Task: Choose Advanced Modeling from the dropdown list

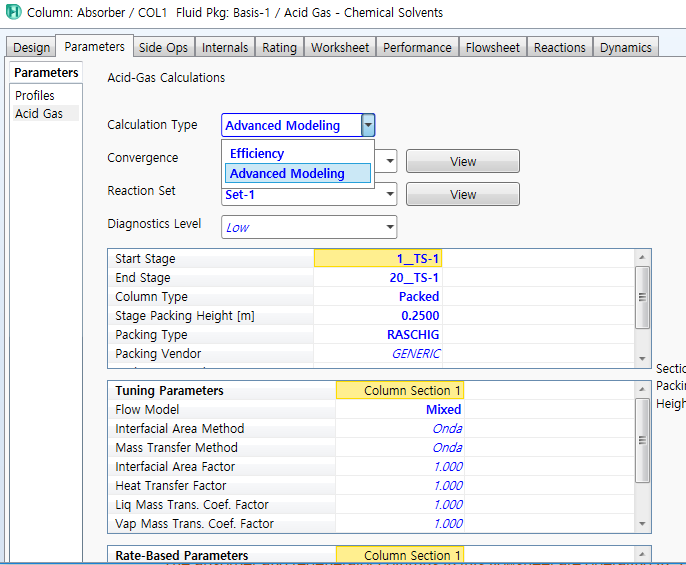Action: tap(298, 173)
